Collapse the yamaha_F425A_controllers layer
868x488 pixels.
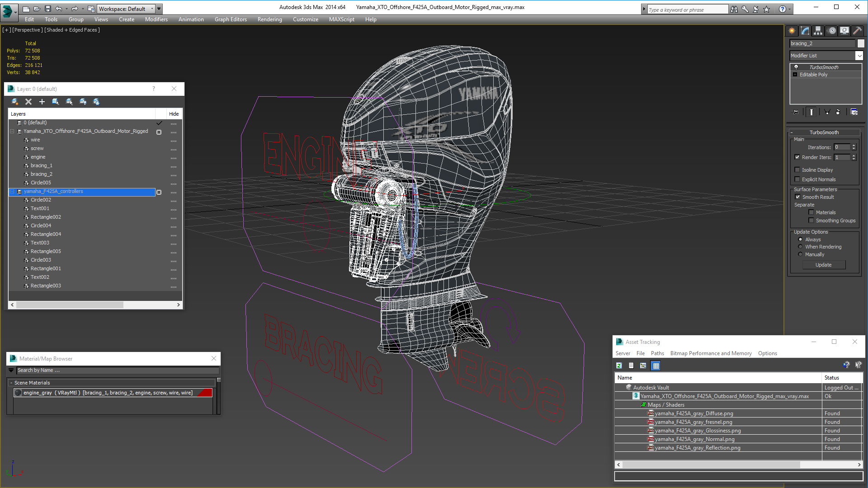[12, 192]
